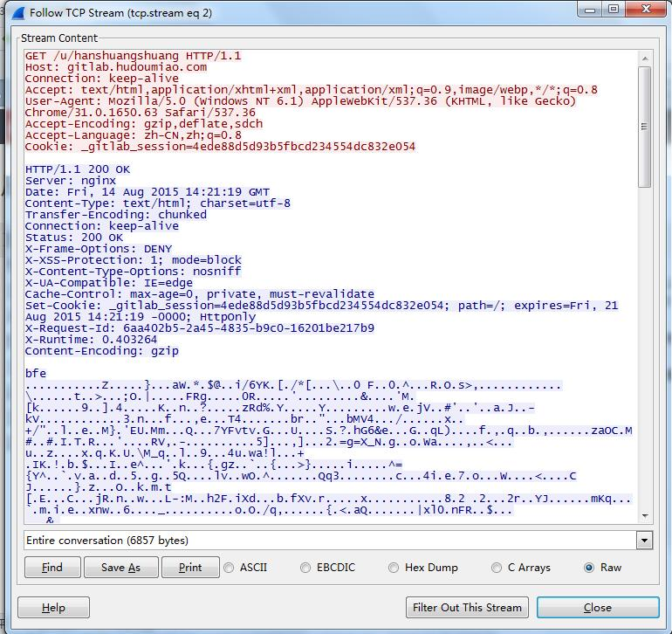
Task: Click the Save As button
Action: coord(120,568)
